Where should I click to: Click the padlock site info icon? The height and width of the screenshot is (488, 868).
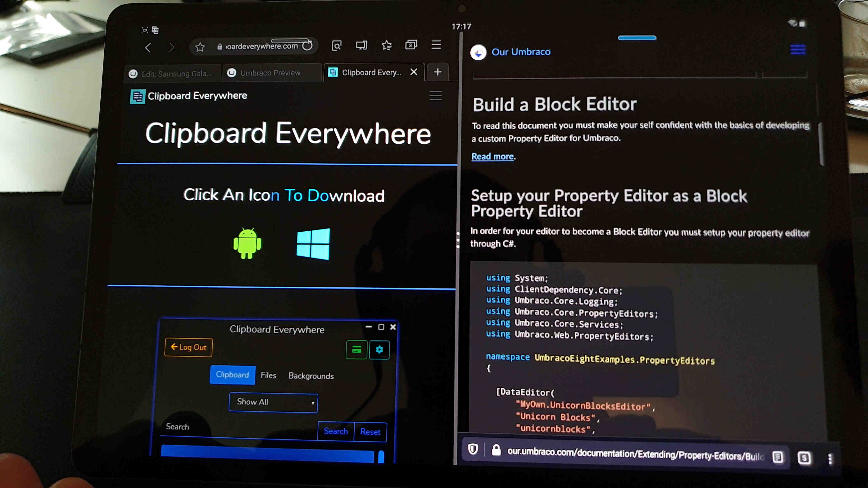point(496,450)
